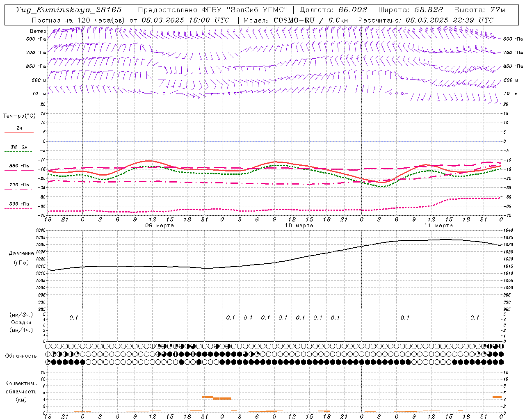This screenshot has width=525, height=420.
Task: Select forecast start time 08.03.2025 18:00 UTC
Action: 185,20
